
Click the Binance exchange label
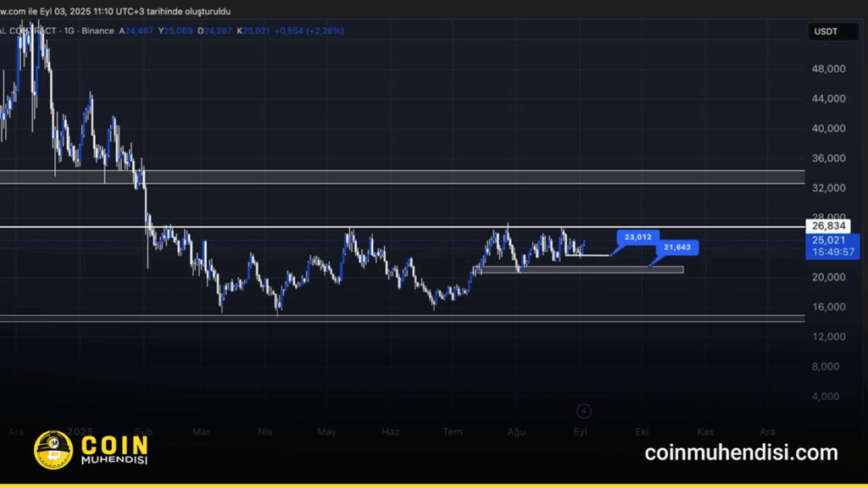coord(97,30)
